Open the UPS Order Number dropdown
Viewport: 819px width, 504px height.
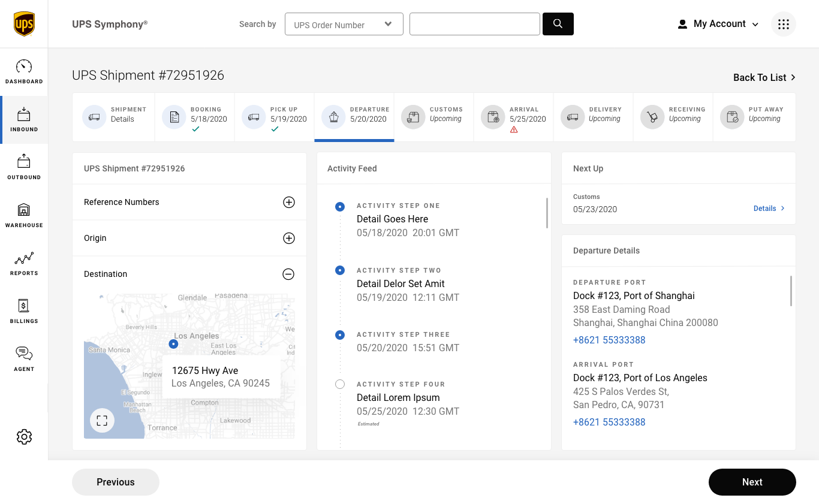[x=344, y=25]
